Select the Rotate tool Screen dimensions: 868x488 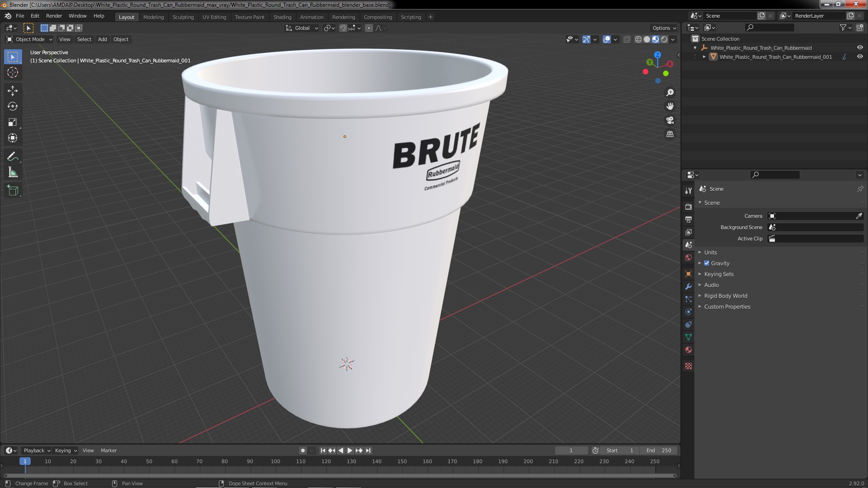13,107
